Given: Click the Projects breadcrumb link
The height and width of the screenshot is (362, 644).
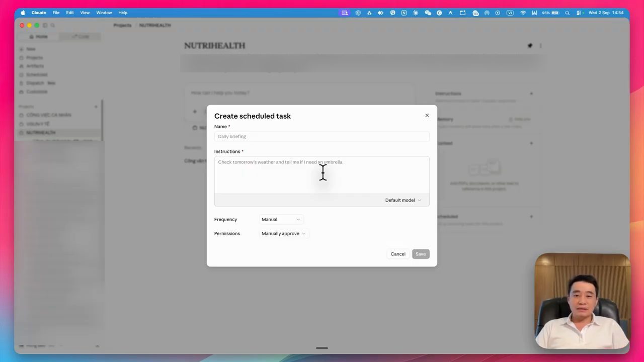Looking at the screenshot, I should (122, 25).
